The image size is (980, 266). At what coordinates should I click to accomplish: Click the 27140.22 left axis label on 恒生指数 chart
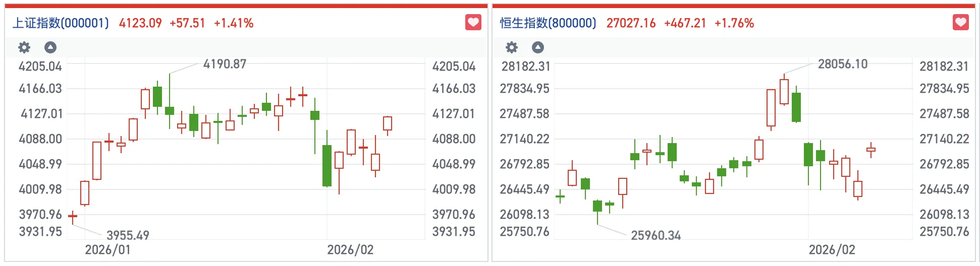(x=524, y=139)
